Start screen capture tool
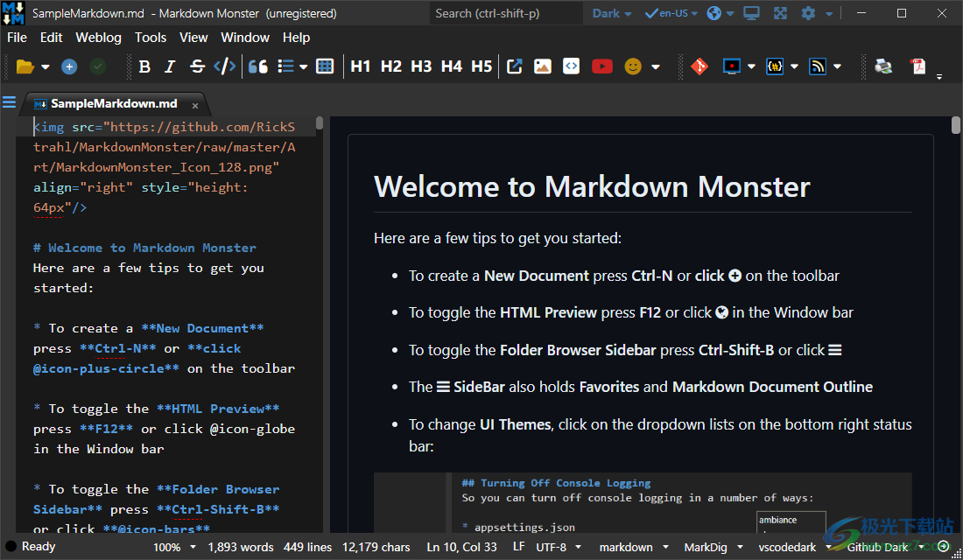963x560 pixels. [x=732, y=66]
